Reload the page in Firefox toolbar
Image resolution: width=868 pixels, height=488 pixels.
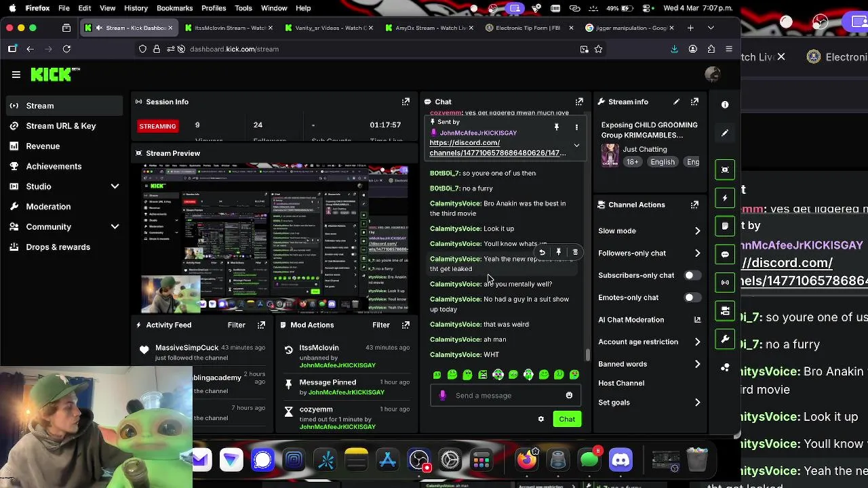pos(66,49)
